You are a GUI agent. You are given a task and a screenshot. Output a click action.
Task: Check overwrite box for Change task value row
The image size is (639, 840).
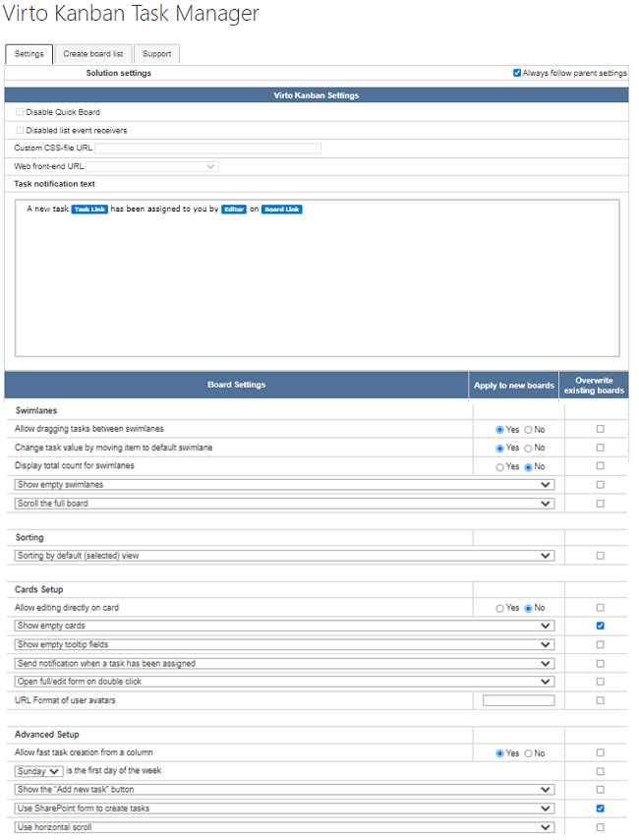pos(601,448)
